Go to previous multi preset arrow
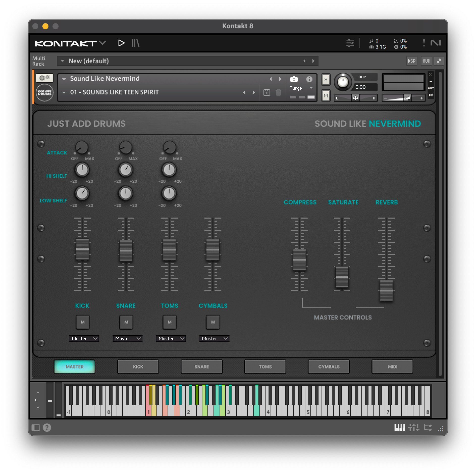Viewport: 476px width, 473px height. pyautogui.click(x=304, y=61)
